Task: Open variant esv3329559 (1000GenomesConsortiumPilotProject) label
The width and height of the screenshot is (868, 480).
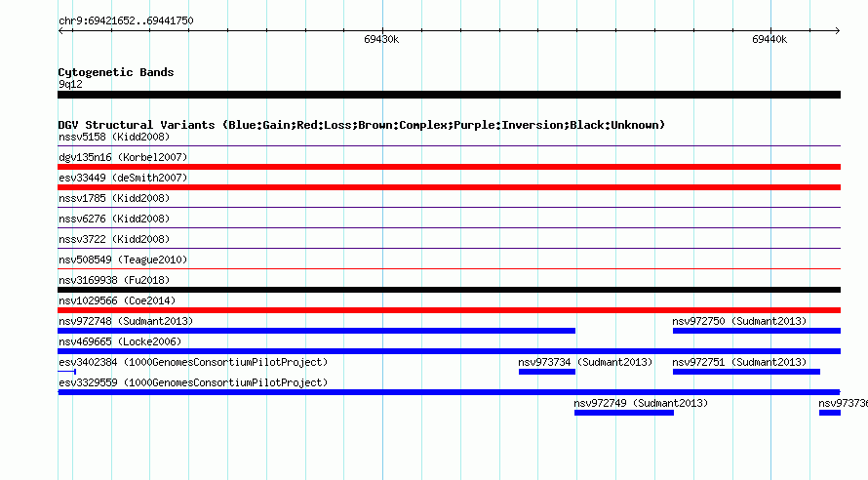Action: tap(193, 382)
